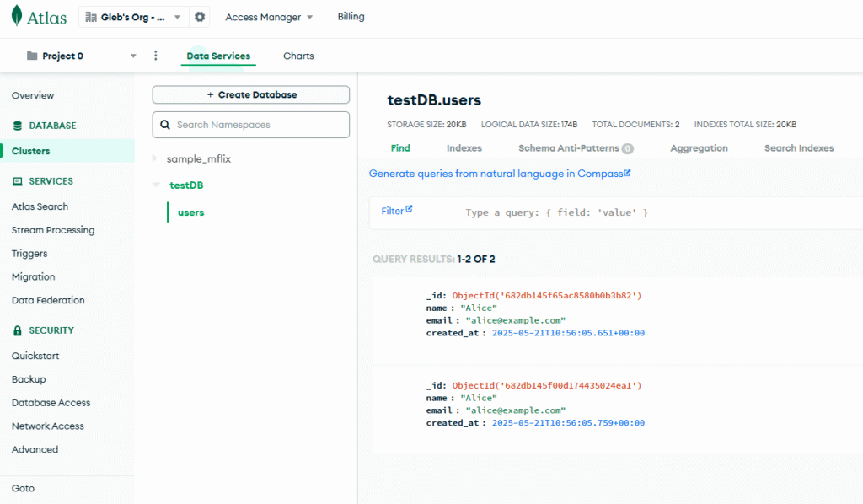The width and height of the screenshot is (863, 504).
Task: Open Access Manager dropdown menu
Action: [269, 17]
